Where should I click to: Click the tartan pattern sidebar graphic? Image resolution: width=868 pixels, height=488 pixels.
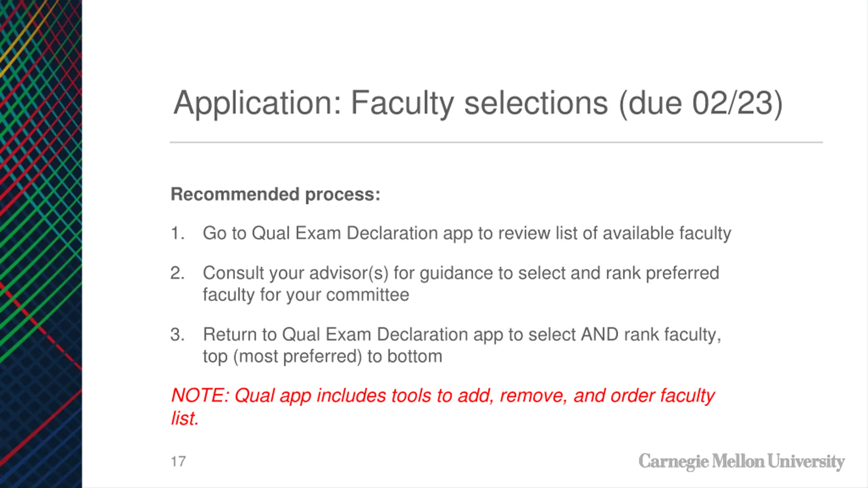[x=41, y=244]
